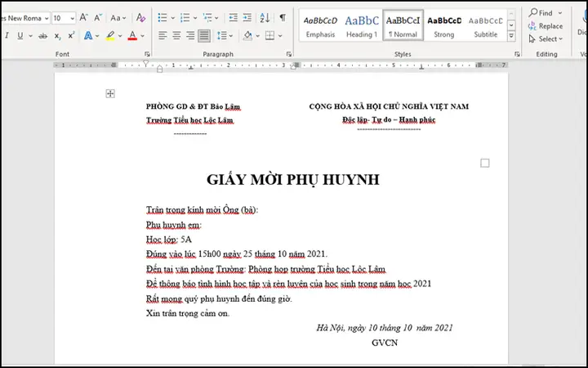The width and height of the screenshot is (588, 368).
Task: Toggle subscript formatting
Action: click(57, 36)
